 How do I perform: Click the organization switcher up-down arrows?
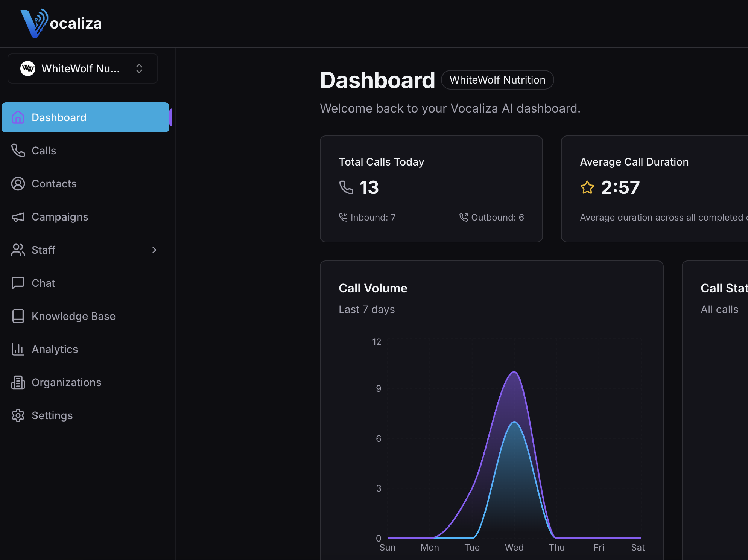pyautogui.click(x=139, y=68)
